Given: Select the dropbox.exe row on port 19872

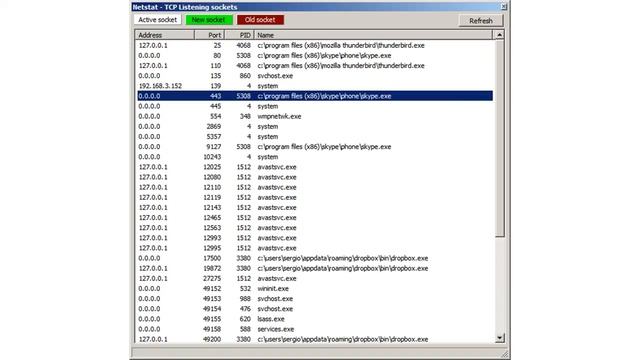Looking at the screenshot, I should [x=315, y=268].
